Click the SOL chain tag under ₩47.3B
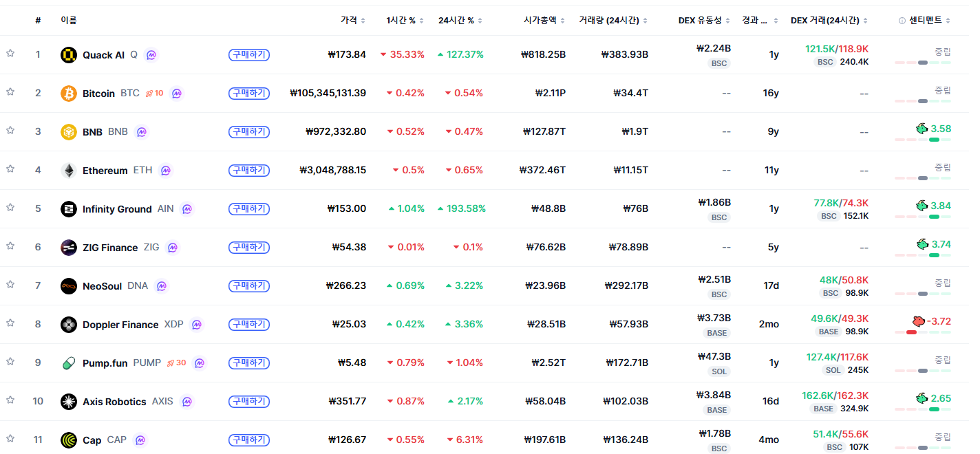 point(720,371)
